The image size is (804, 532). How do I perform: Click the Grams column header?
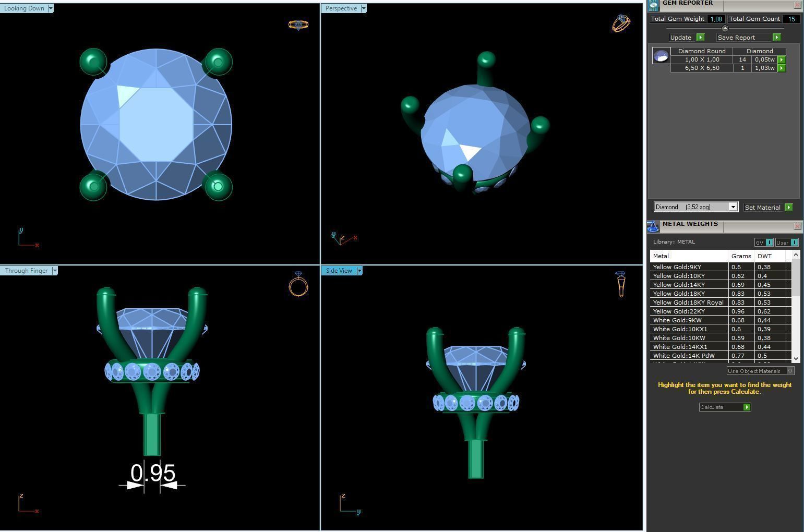pyautogui.click(x=741, y=256)
